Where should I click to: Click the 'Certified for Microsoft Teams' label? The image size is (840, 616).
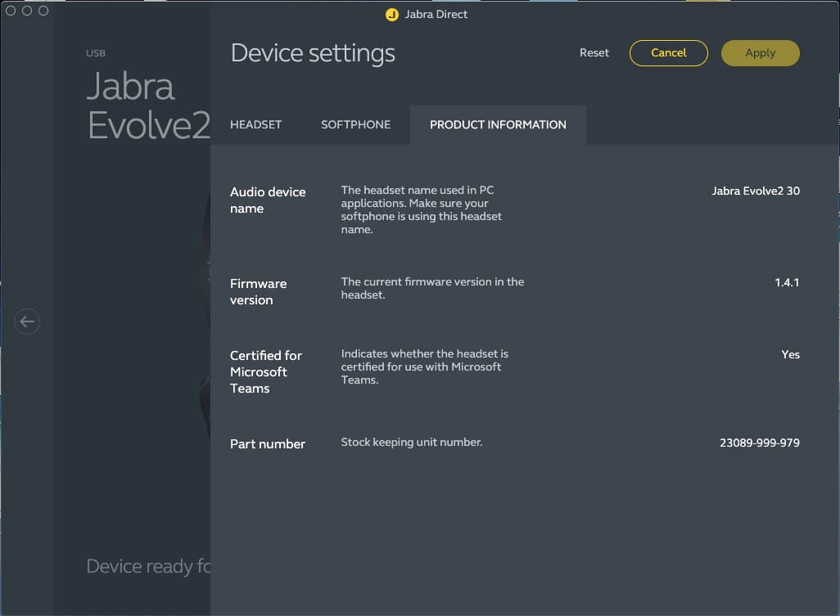click(x=266, y=372)
